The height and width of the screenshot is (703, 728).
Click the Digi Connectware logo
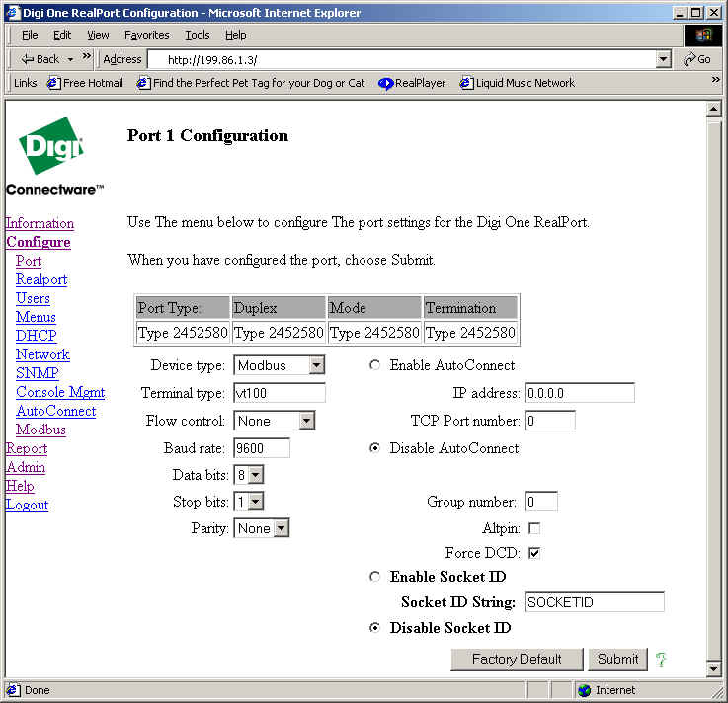point(53,155)
